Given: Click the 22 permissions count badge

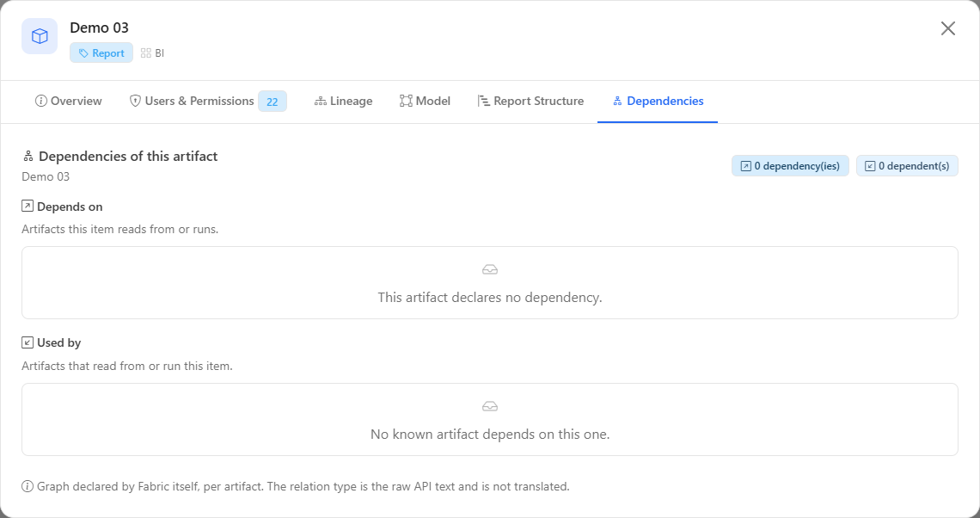Looking at the screenshot, I should pyautogui.click(x=273, y=102).
